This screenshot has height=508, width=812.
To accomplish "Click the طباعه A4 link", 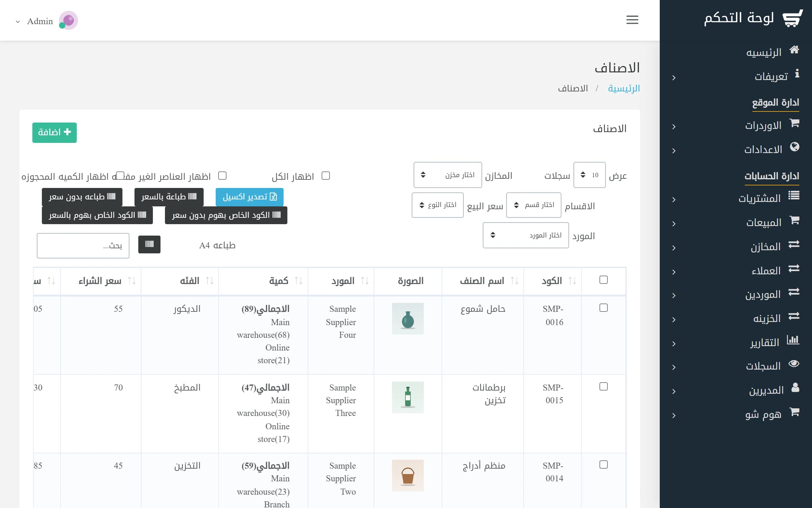I will (217, 245).
